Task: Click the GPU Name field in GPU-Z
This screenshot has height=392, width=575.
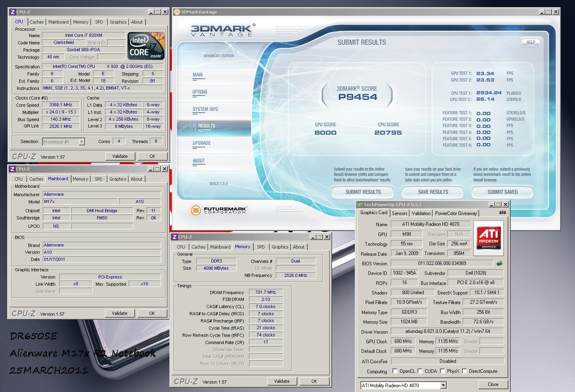Action: tap(431, 224)
